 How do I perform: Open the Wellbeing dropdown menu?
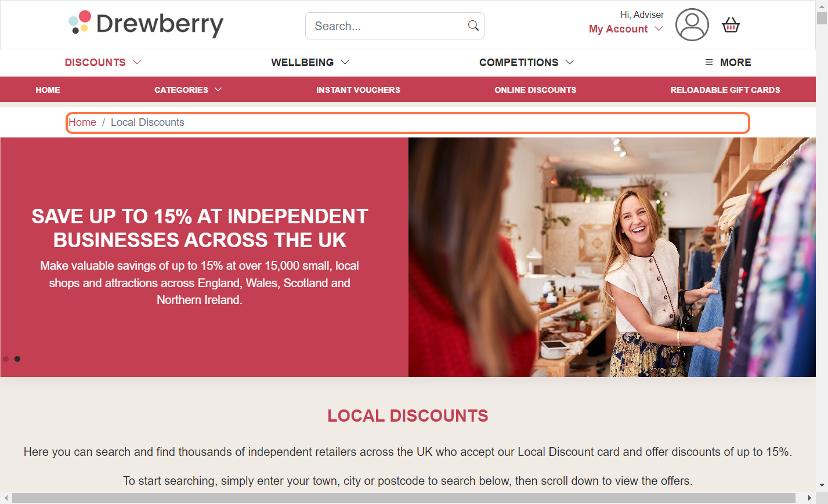(x=310, y=62)
